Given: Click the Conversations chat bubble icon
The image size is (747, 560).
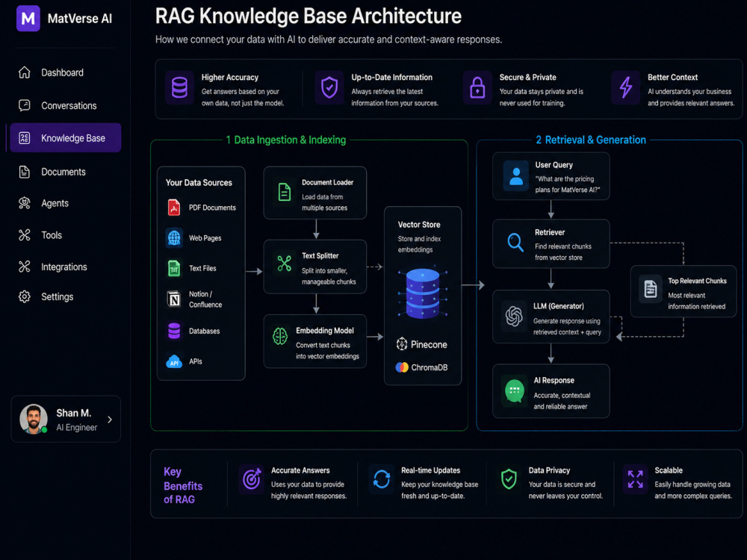Looking at the screenshot, I should [25, 105].
